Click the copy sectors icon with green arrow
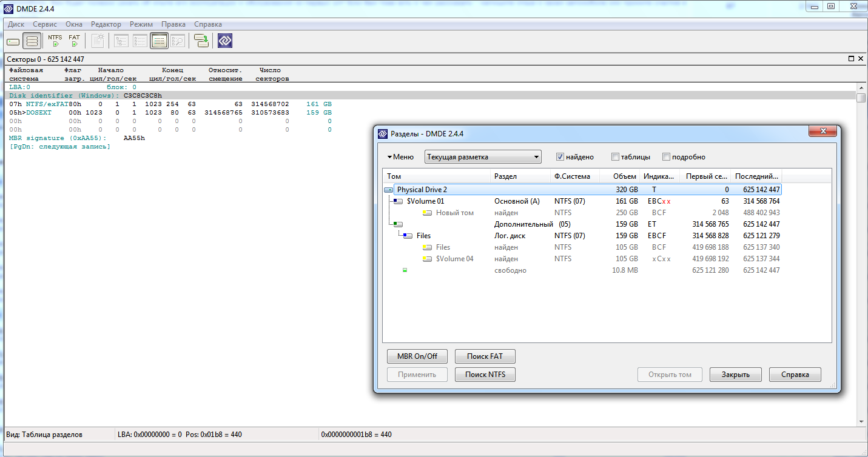The height and width of the screenshot is (457, 868). coord(201,41)
